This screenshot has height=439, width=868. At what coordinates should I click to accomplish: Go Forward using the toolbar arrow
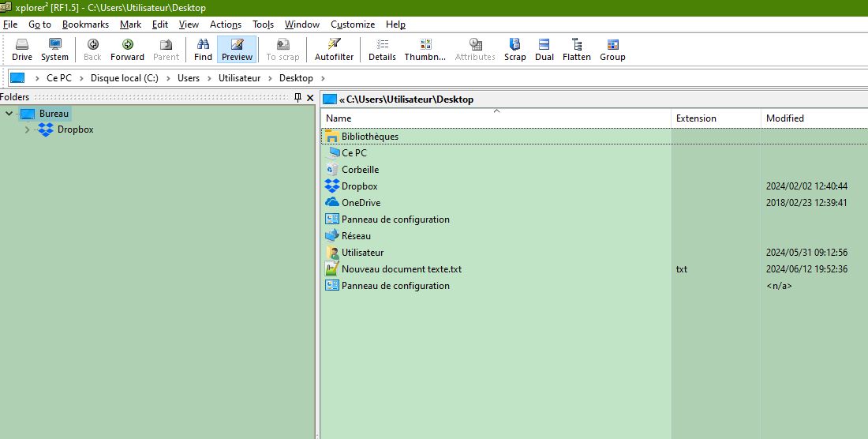[x=127, y=49]
